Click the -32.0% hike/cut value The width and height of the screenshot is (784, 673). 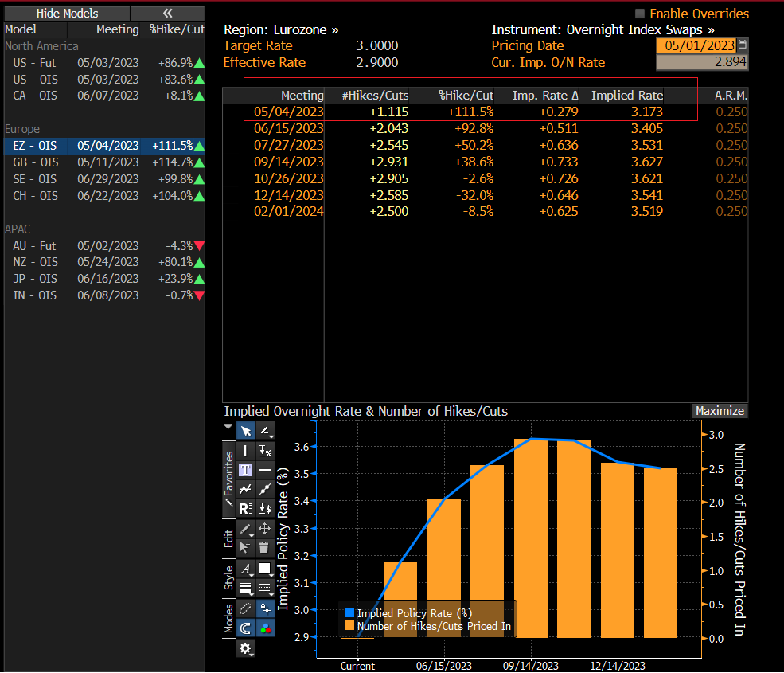[474, 195]
